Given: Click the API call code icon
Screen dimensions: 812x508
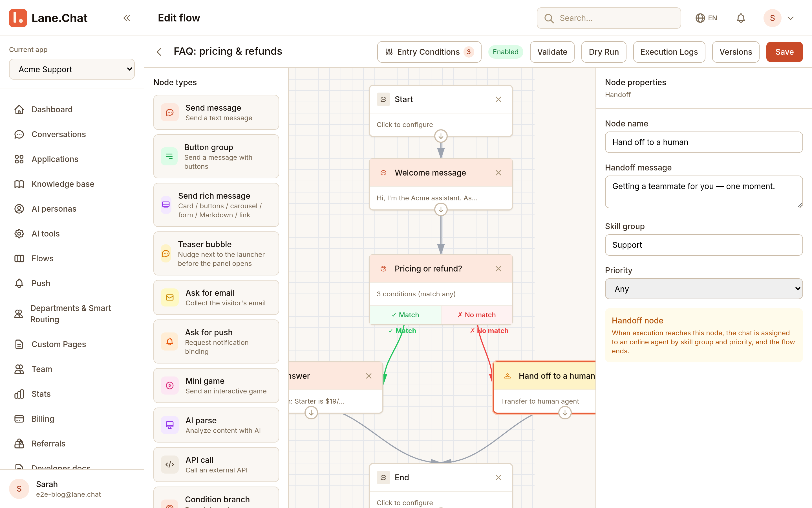Looking at the screenshot, I should click(170, 465).
